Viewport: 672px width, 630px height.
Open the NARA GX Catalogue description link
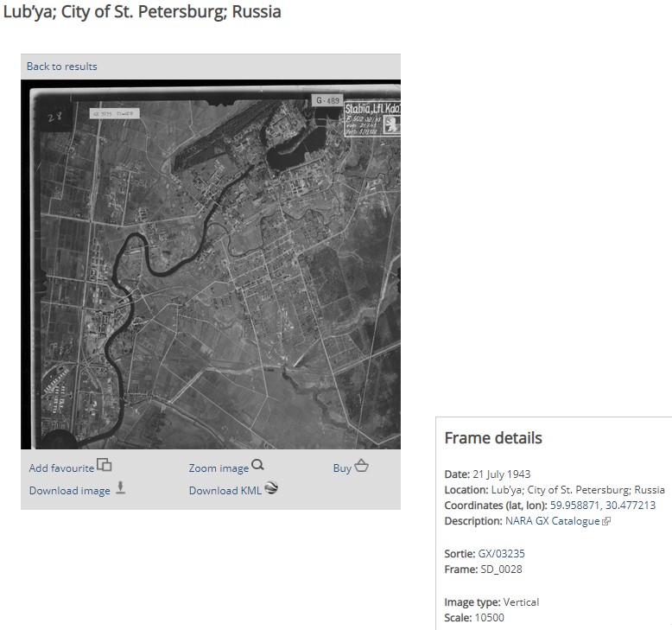pyautogui.click(x=552, y=521)
